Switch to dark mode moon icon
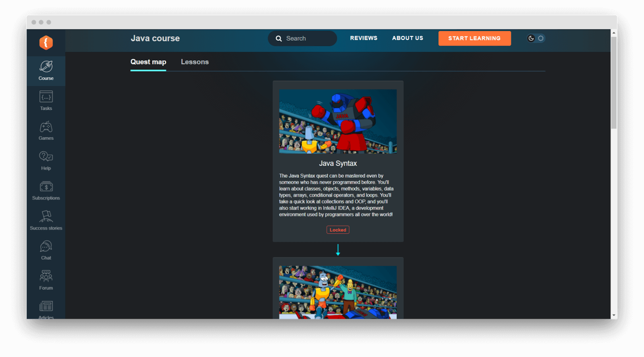Screen dimensions: 644x357 coord(531,38)
